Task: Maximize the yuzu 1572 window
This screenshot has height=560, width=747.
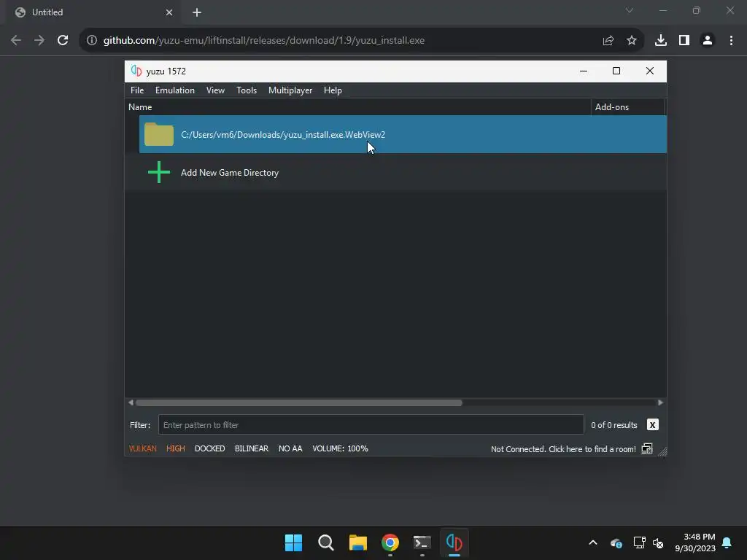Action: (x=616, y=71)
